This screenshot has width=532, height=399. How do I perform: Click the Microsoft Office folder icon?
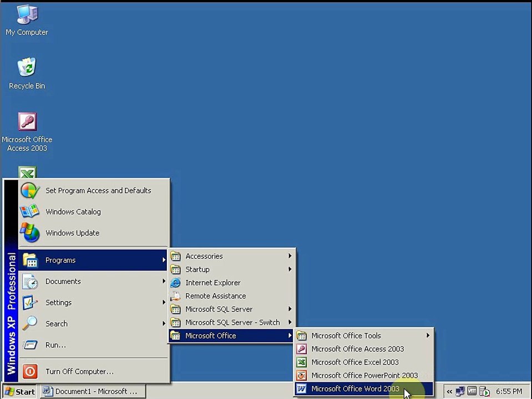175,336
